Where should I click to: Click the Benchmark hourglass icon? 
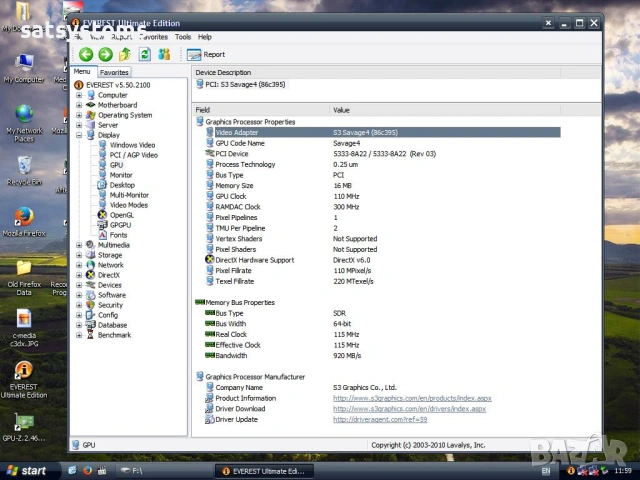(x=90, y=335)
